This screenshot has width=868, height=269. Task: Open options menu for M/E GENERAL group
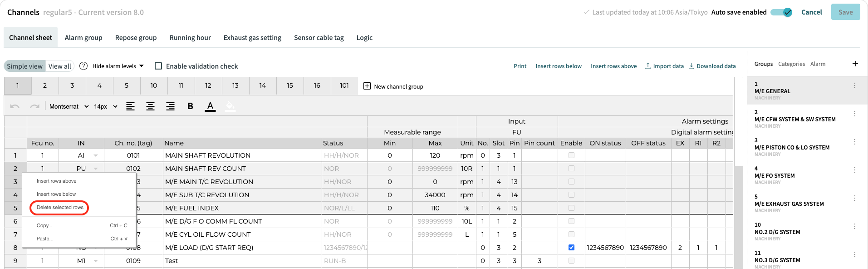[855, 85]
